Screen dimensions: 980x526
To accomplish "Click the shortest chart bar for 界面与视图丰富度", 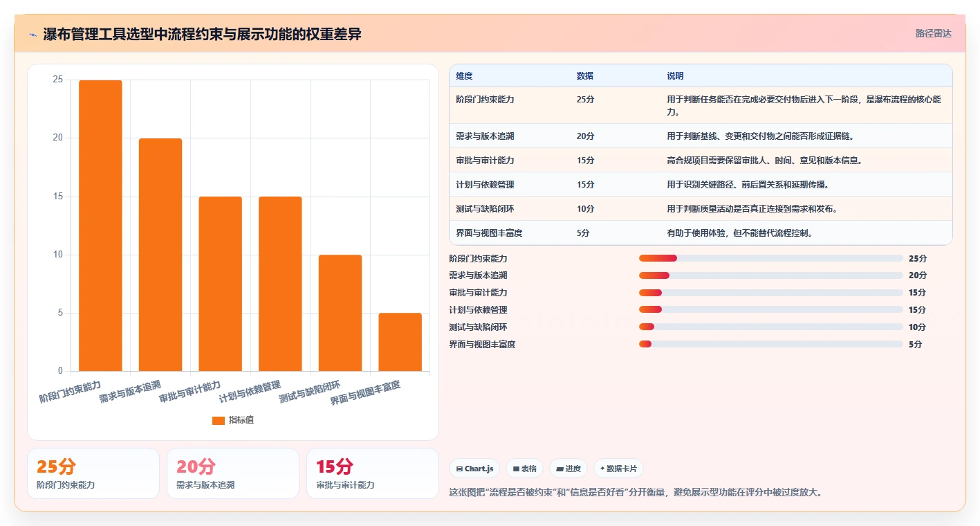I will point(400,342).
